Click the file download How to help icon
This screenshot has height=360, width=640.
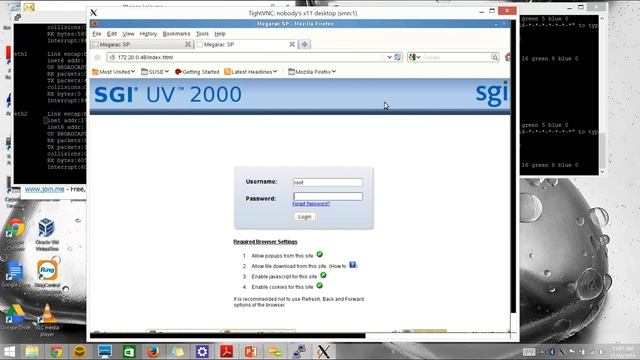tap(353, 265)
